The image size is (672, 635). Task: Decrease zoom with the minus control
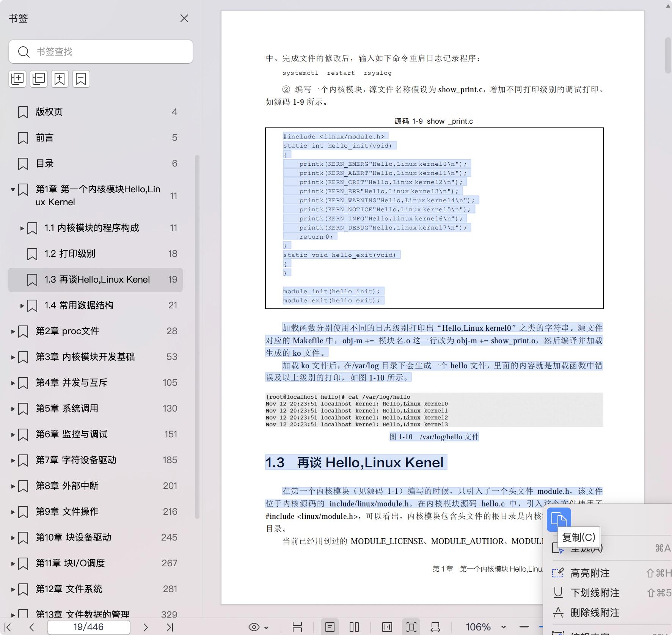(x=524, y=627)
